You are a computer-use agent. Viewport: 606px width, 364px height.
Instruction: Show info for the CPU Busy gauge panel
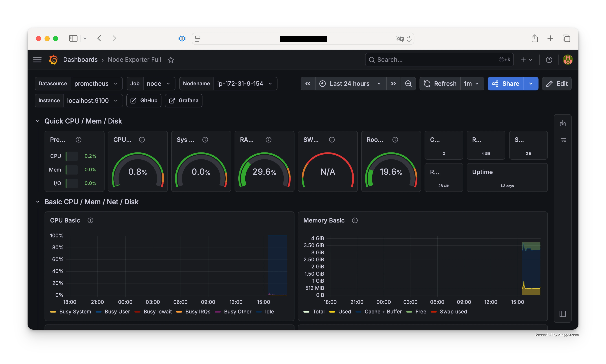coord(142,140)
